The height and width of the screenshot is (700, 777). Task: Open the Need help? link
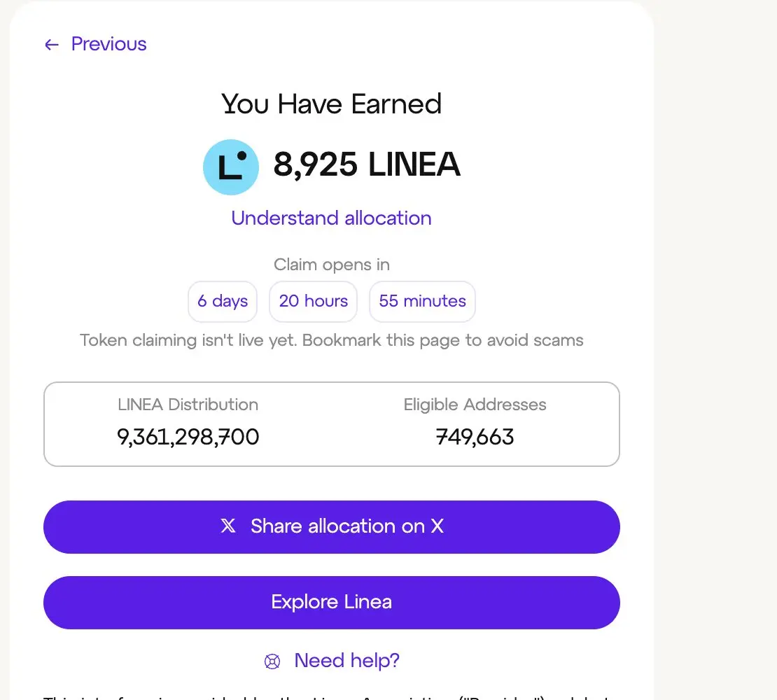point(347,661)
